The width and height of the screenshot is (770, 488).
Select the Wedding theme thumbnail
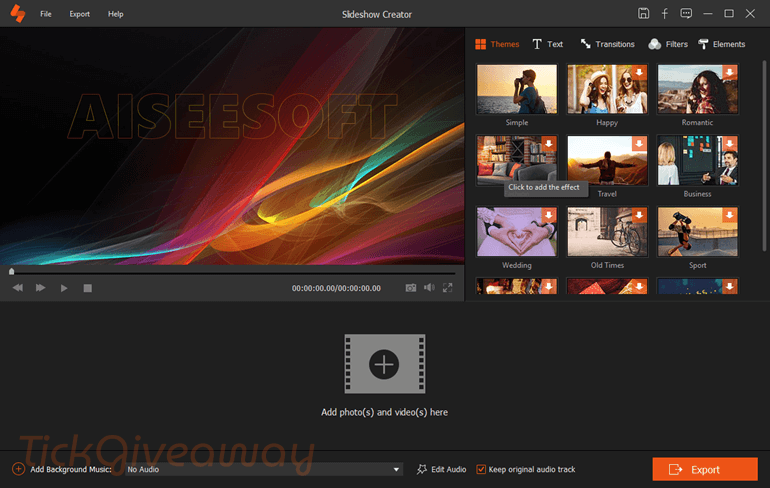coord(517,231)
